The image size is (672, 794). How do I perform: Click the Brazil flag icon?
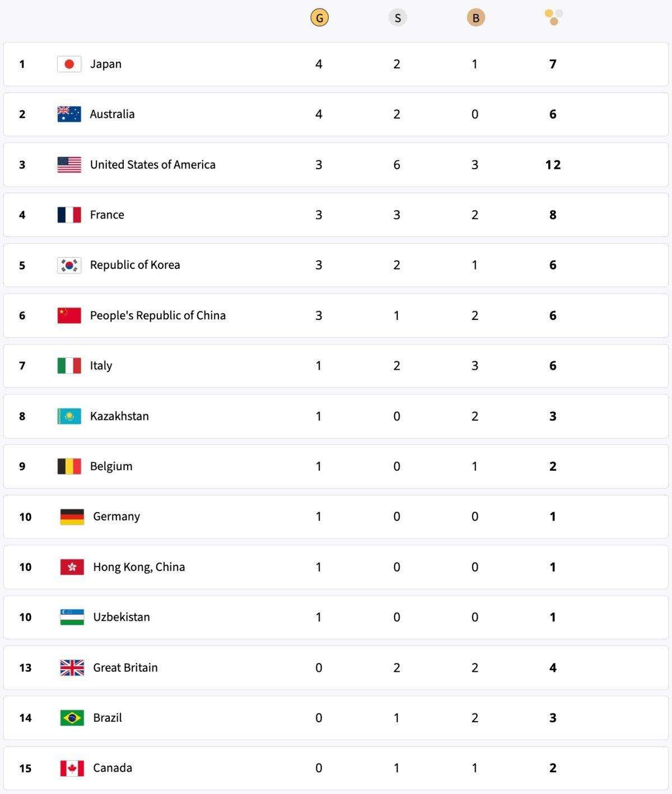(x=72, y=718)
